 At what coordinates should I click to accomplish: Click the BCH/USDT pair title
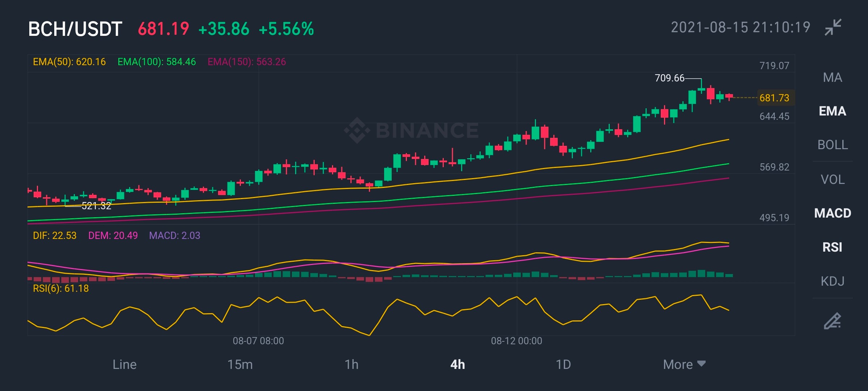[x=75, y=29]
